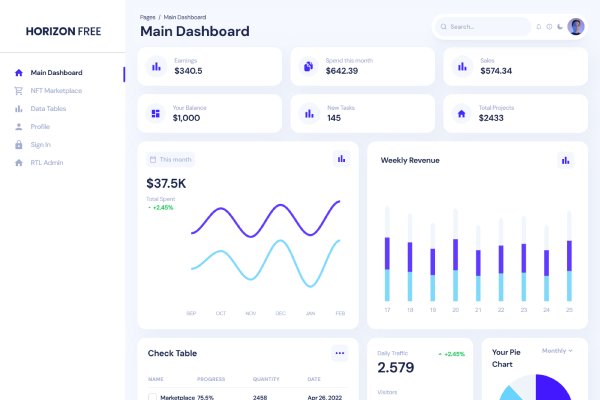Click the calendar icon in This month button
The height and width of the screenshot is (400, 600).
click(153, 160)
